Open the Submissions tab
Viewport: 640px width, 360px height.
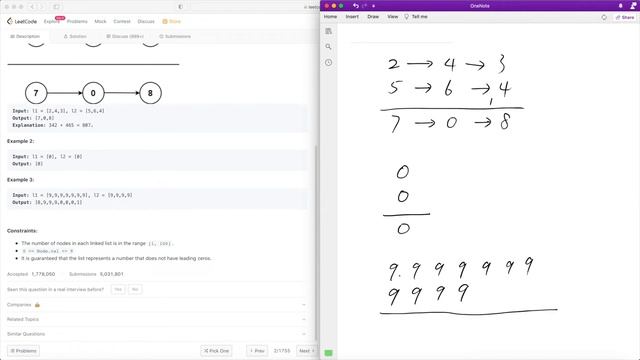[175, 36]
